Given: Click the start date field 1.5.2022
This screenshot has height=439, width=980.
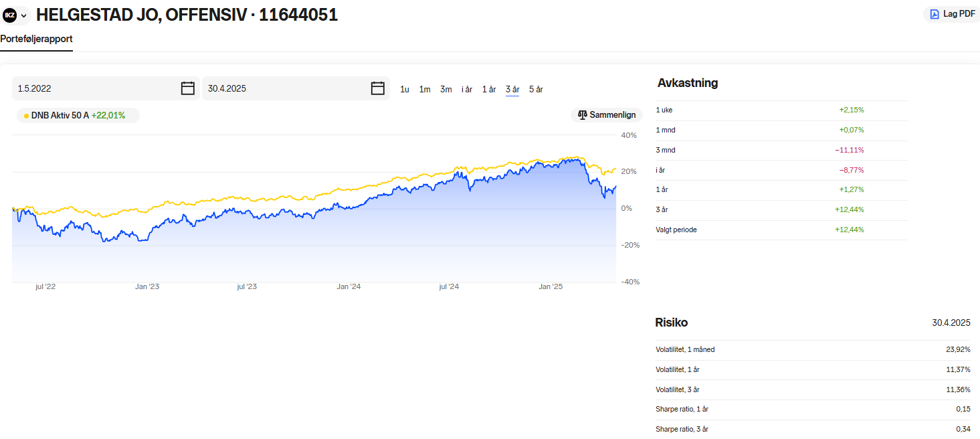Looking at the screenshot, I should coord(106,88).
